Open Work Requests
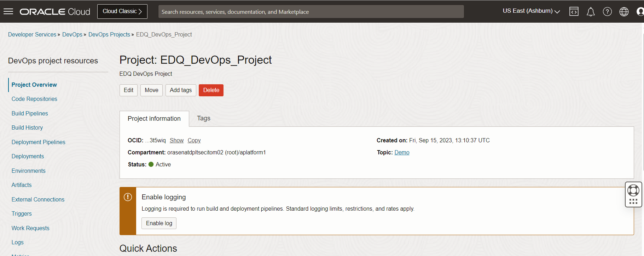The height and width of the screenshot is (256, 644). coord(30,228)
